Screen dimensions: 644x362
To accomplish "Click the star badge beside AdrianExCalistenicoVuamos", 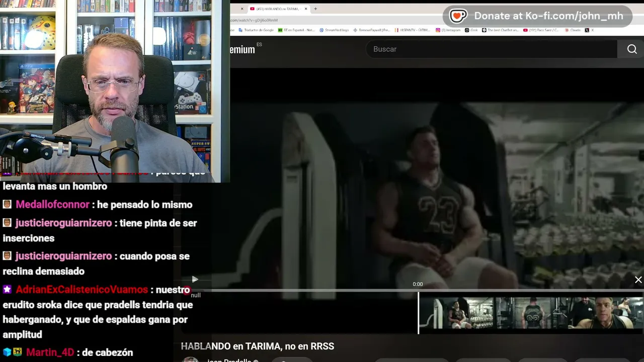I will pyautogui.click(x=7, y=290).
